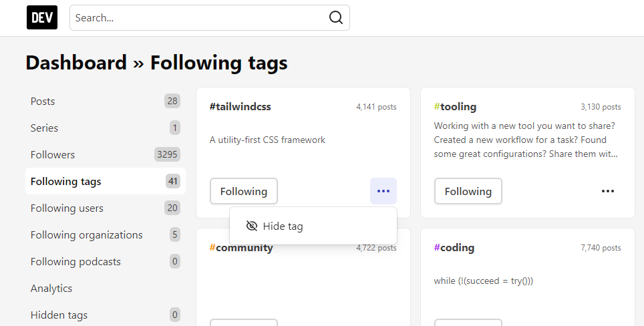Open the #coding tag link
This screenshot has width=644, height=326.
click(x=454, y=248)
